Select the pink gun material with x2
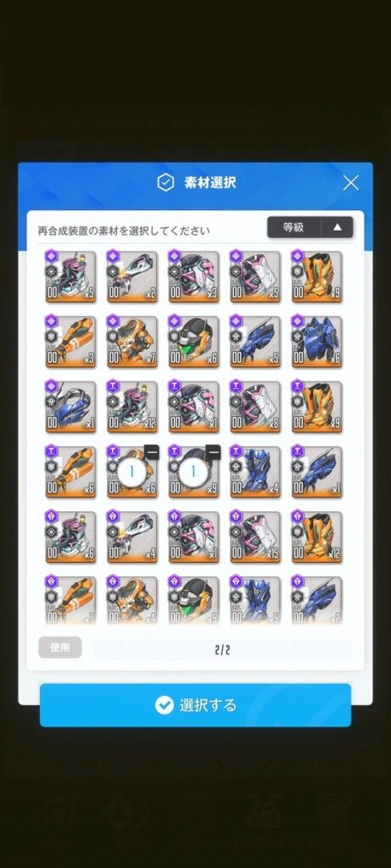Image resolution: width=391 pixels, height=868 pixels. (x=131, y=276)
